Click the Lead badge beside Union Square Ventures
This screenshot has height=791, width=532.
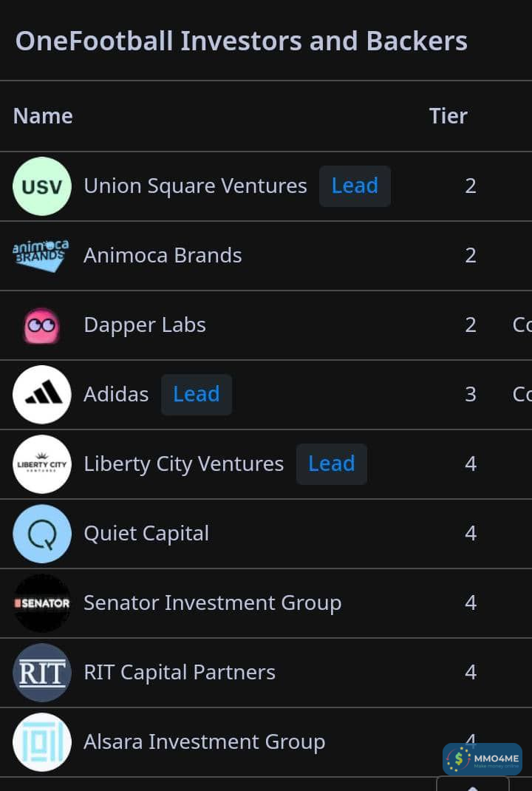tap(355, 186)
